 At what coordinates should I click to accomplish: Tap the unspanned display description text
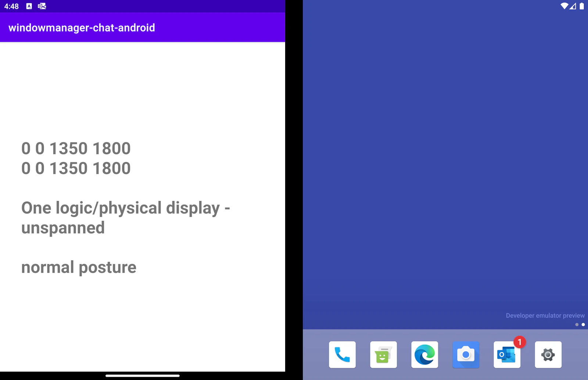click(126, 218)
